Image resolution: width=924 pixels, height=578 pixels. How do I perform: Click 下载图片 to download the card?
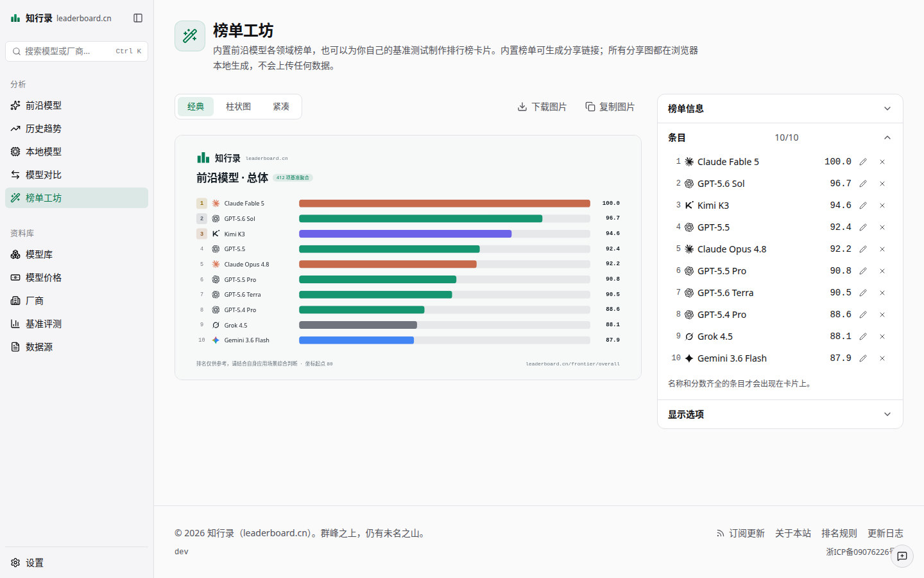[x=542, y=107]
